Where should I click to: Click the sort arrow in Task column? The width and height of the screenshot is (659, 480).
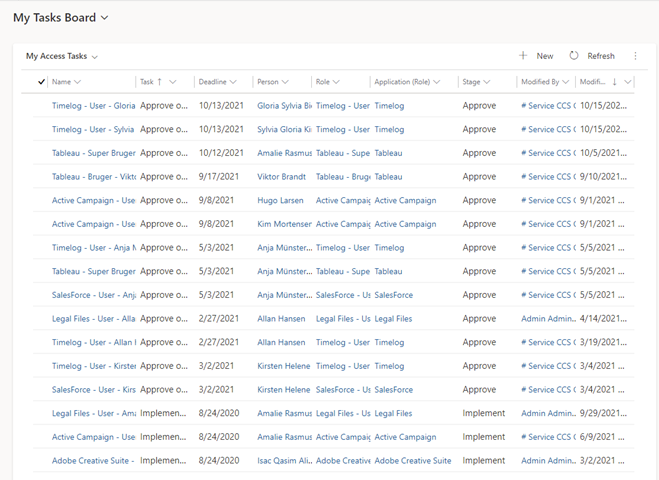pyautogui.click(x=160, y=82)
